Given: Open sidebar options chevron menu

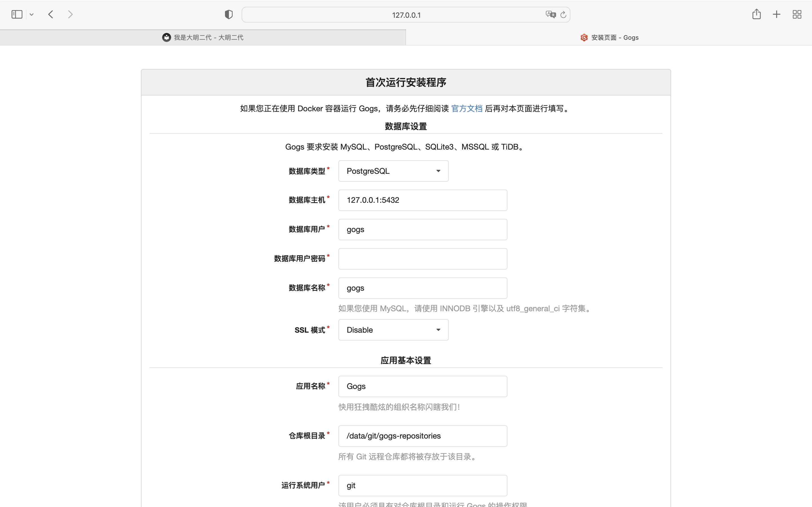Looking at the screenshot, I should [32, 14].
